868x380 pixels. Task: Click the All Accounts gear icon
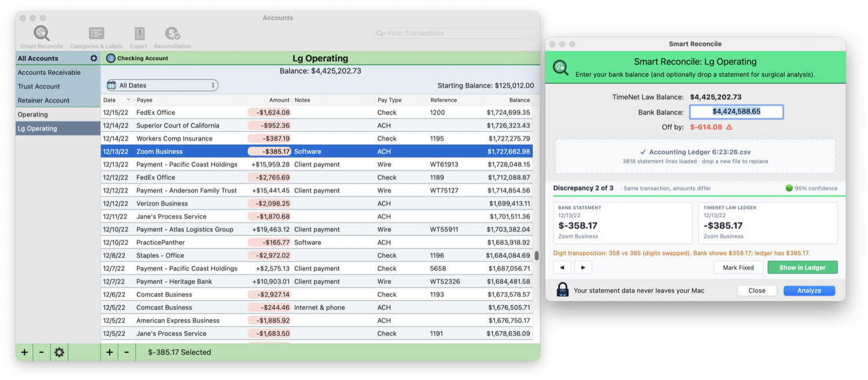click(94, 58)
